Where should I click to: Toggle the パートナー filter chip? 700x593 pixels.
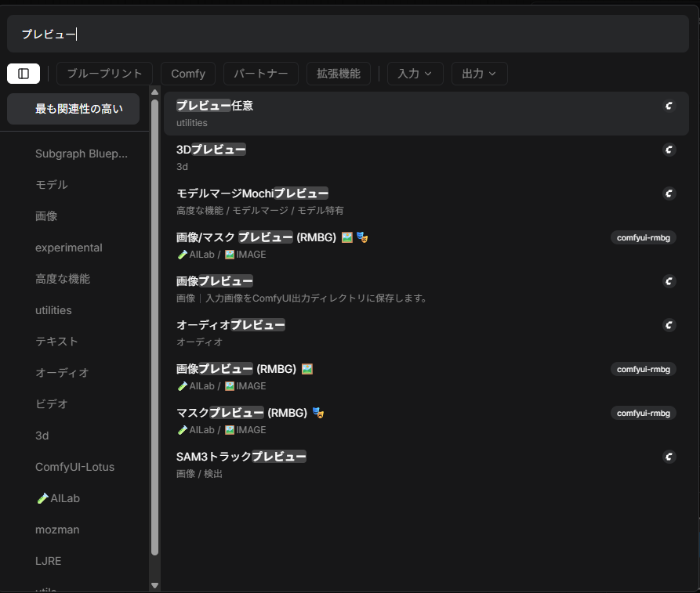click(x=261, y=74)
